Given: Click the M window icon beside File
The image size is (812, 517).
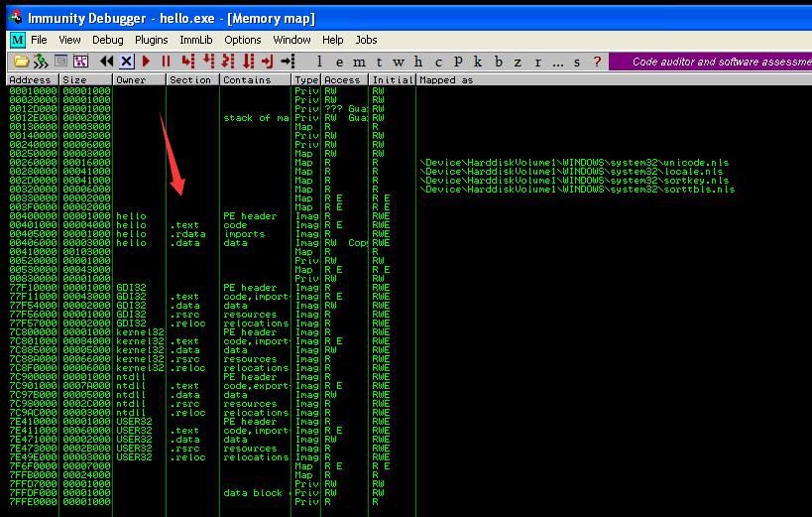Looking at the screenshot, I should coord(17,40).
